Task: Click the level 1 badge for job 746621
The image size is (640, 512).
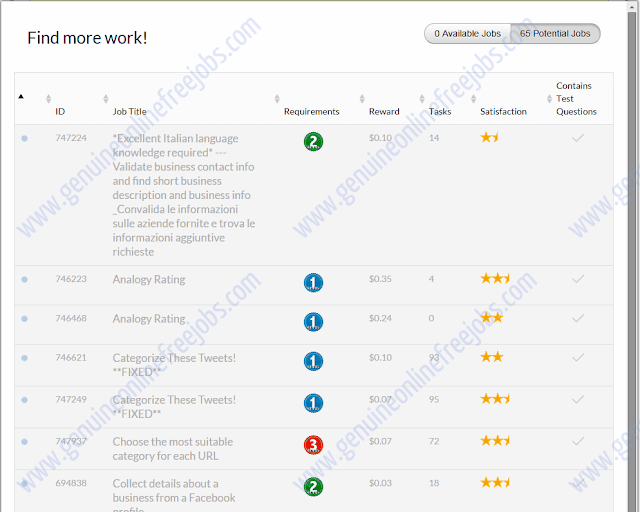Action: [x=313, y=361]
